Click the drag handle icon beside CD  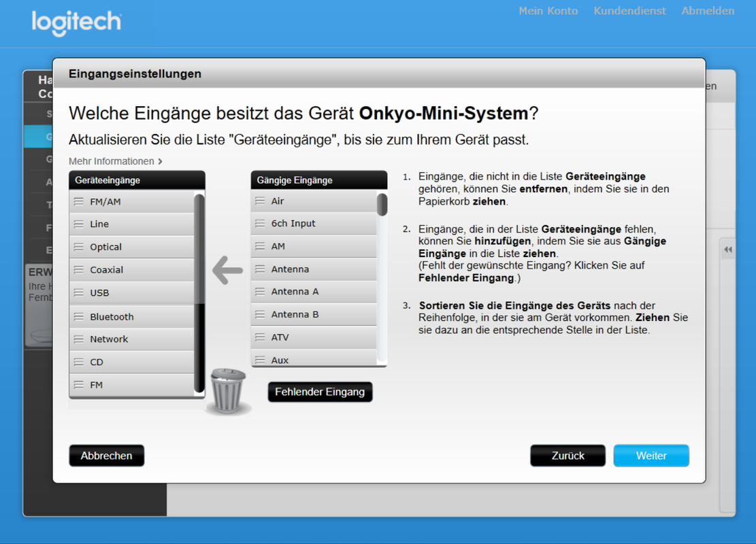click(x=78, y=362)
